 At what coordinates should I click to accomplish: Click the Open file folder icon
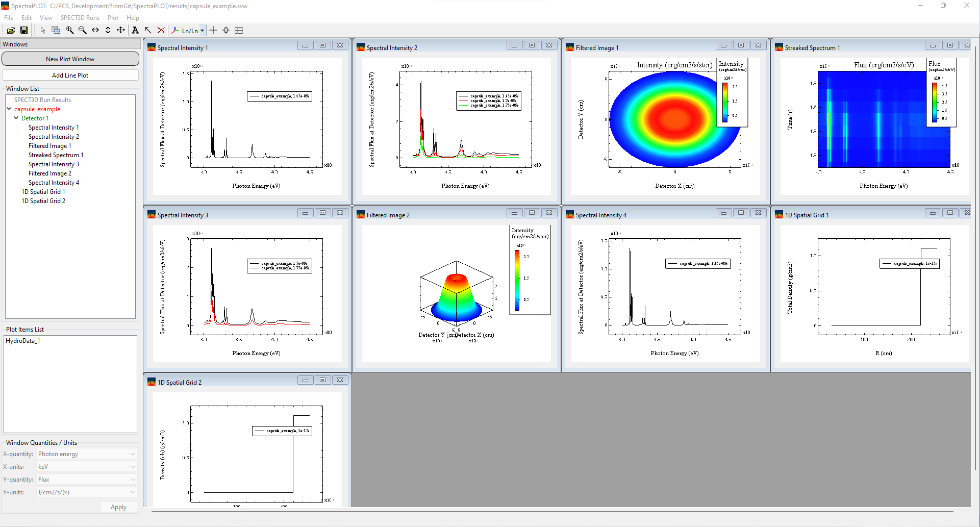pos(11,31)
